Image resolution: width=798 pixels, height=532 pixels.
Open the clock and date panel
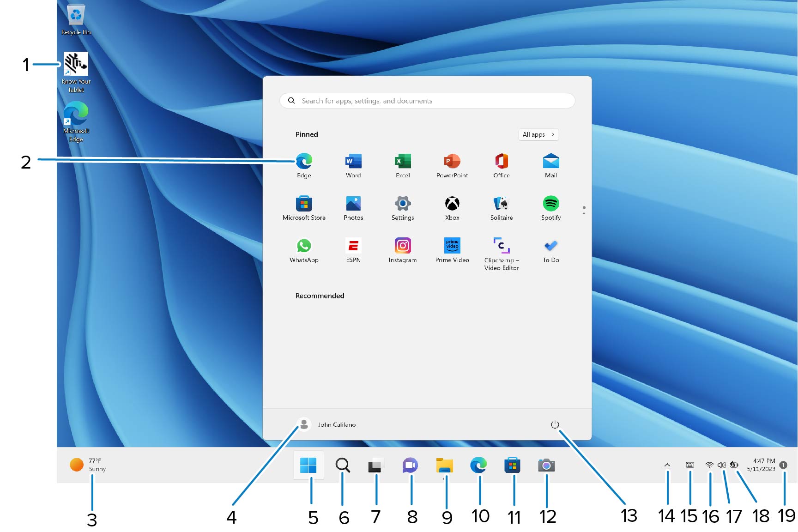[761, 465]
